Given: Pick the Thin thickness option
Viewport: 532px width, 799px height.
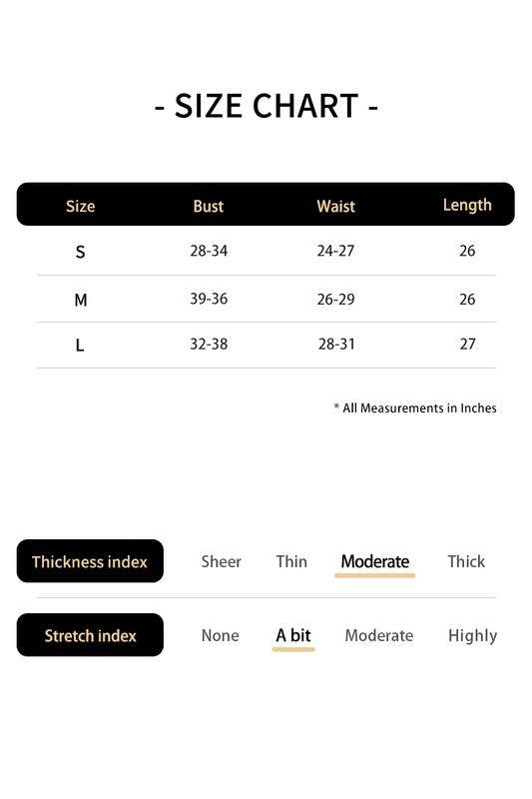Looking at the screenshot, I should click(291, 561).
